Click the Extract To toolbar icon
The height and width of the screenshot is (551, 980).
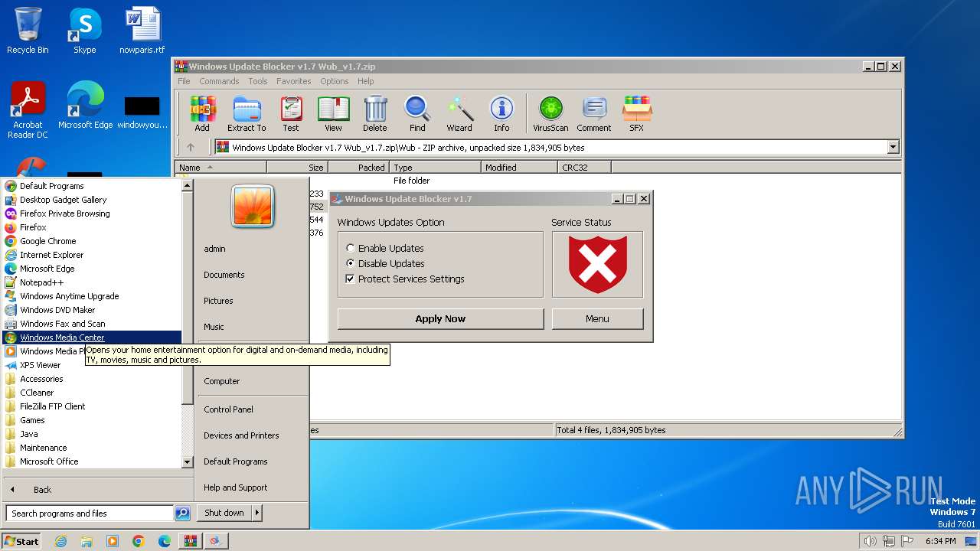tap(247, 113)
